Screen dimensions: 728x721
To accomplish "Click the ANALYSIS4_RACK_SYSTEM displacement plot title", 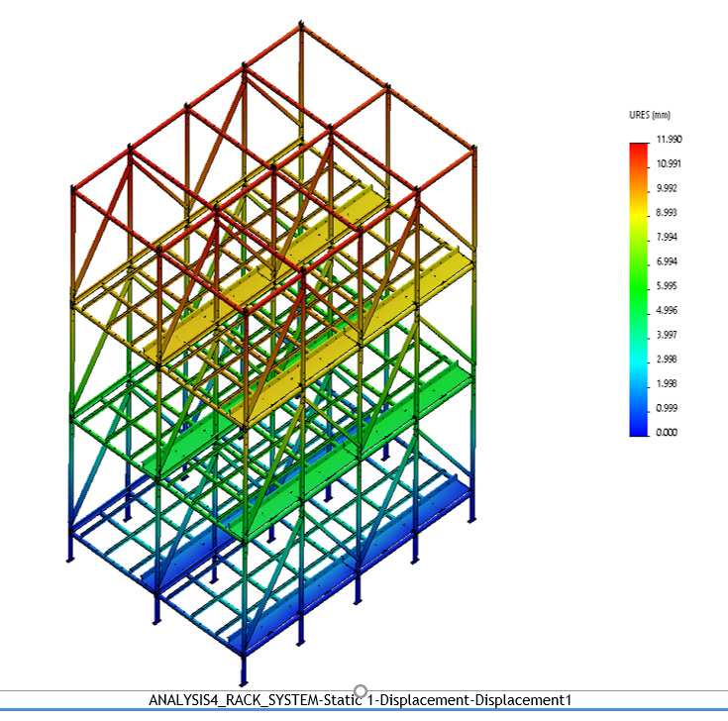I will [362, 699].
